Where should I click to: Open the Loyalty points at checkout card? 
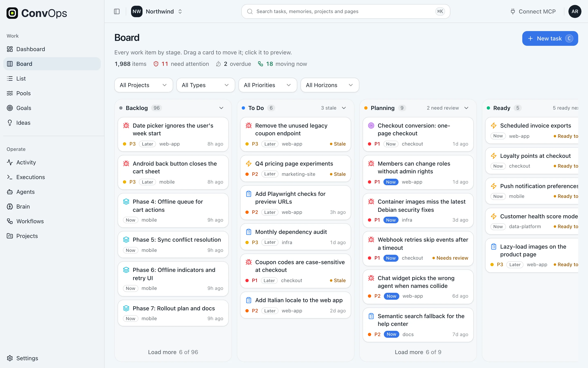point(532,161)
